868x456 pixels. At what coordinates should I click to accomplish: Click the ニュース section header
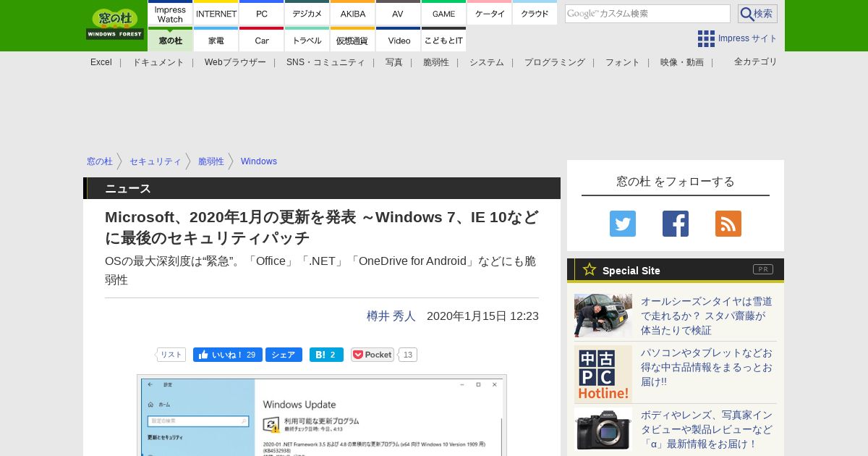322,188
